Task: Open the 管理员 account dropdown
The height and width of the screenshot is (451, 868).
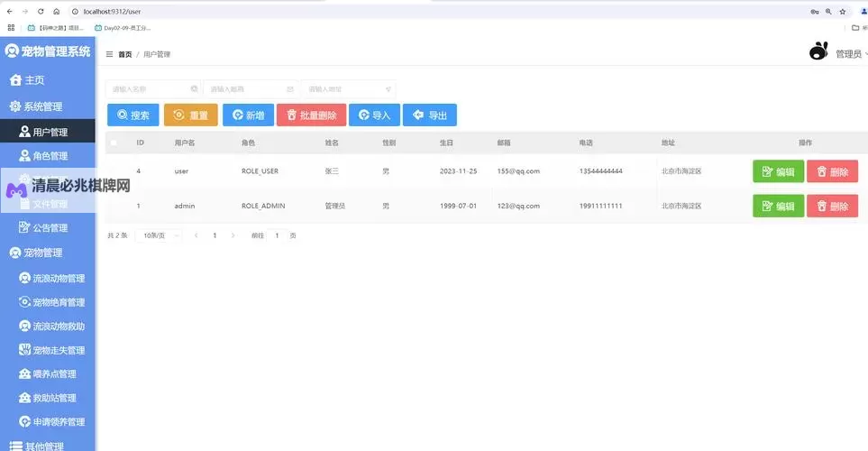Action: coord(851,54)
